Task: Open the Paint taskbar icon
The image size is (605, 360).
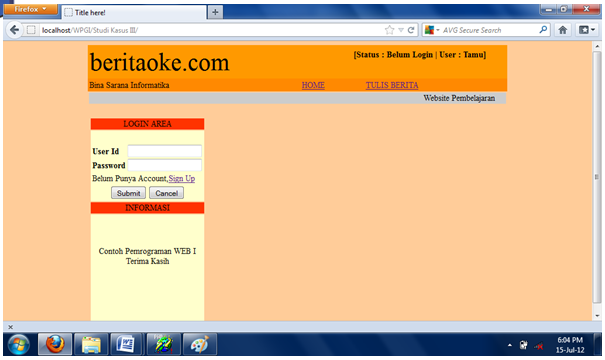Action: coord(199,344)
